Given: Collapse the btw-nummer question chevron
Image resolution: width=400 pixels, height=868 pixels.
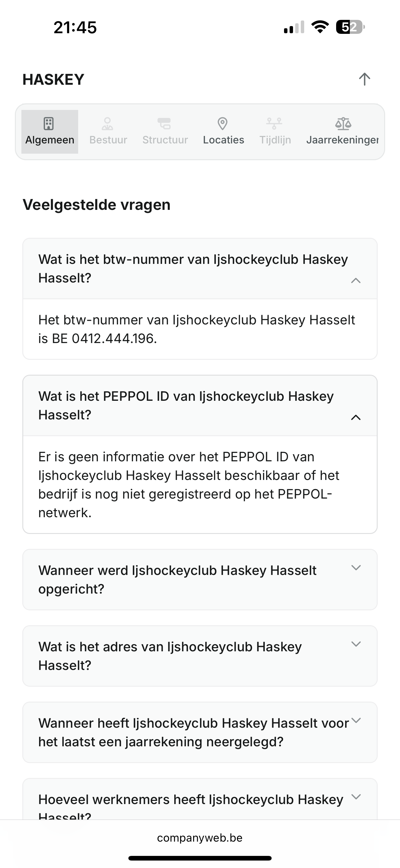Looking at the screenshot, I should tap(356, 281).
